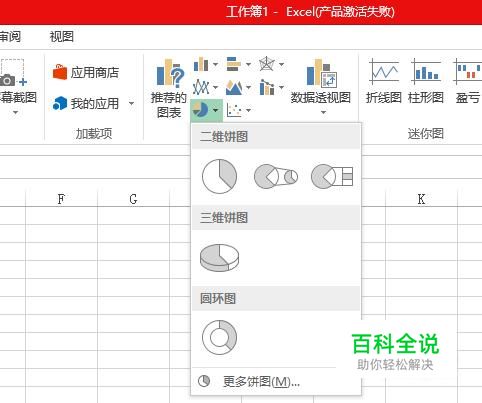
Task: Expand the area chart dropdown arrow
Action: (248, 88)
